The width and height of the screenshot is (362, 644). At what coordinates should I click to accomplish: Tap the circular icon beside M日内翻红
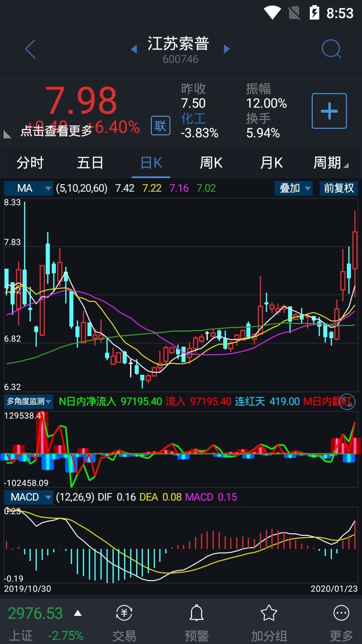348,402
